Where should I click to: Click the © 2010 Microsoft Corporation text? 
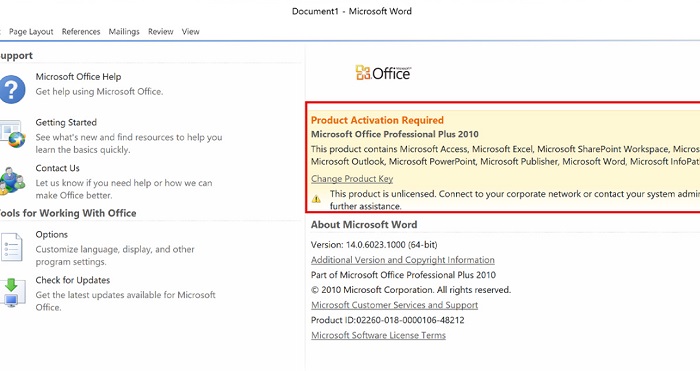411,290
